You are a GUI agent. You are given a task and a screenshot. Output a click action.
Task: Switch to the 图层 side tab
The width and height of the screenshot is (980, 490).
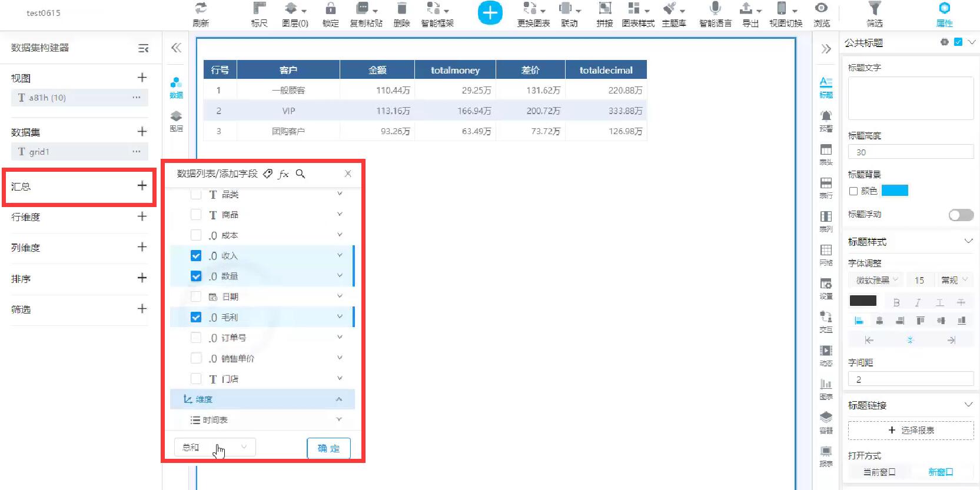click(x=176, y=121)
